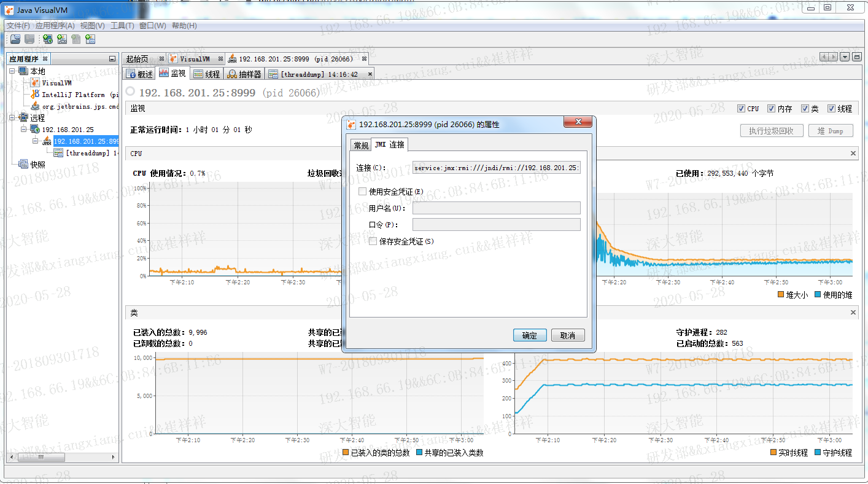Click the JMX connection URL field

click(497, 168)
